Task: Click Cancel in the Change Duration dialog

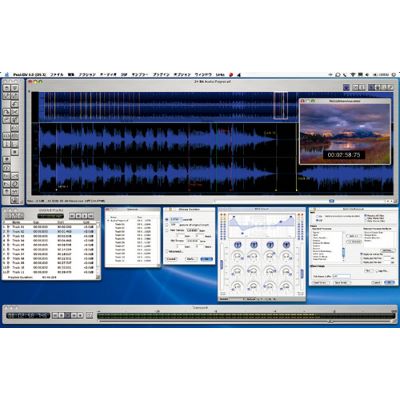Action: pyautogui.click(x=171, y=259)
